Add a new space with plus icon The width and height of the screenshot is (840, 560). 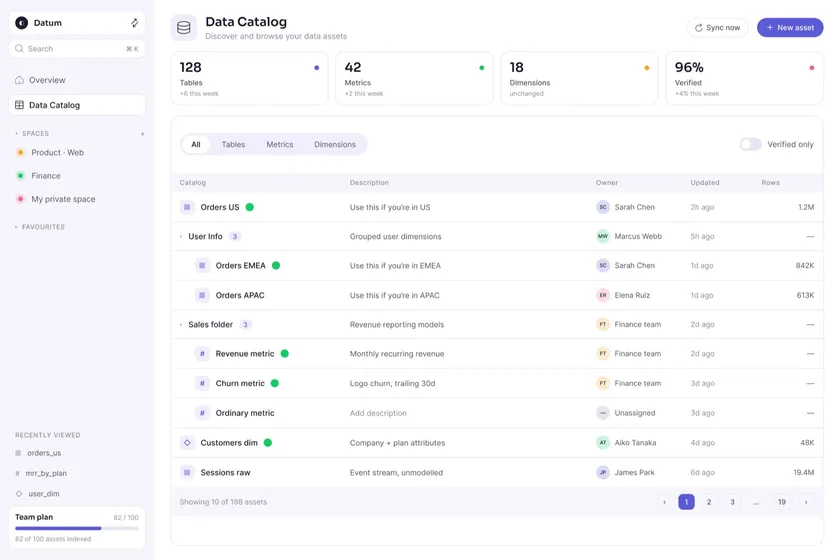click(x=142, y=133)
